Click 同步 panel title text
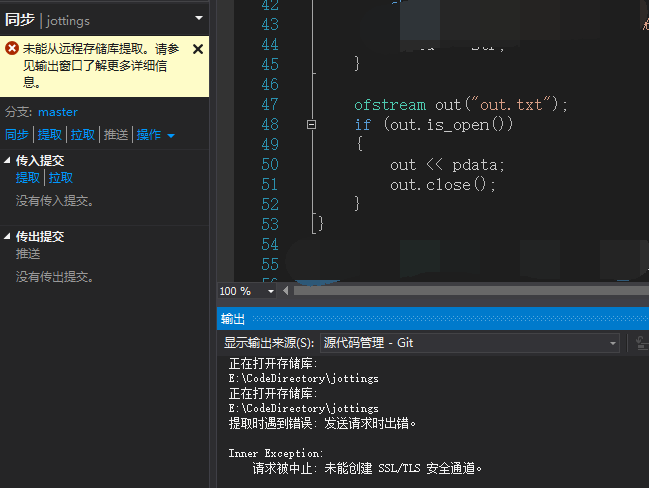The height and width of the screenshot is (488, 649). [x=20, y=19]
